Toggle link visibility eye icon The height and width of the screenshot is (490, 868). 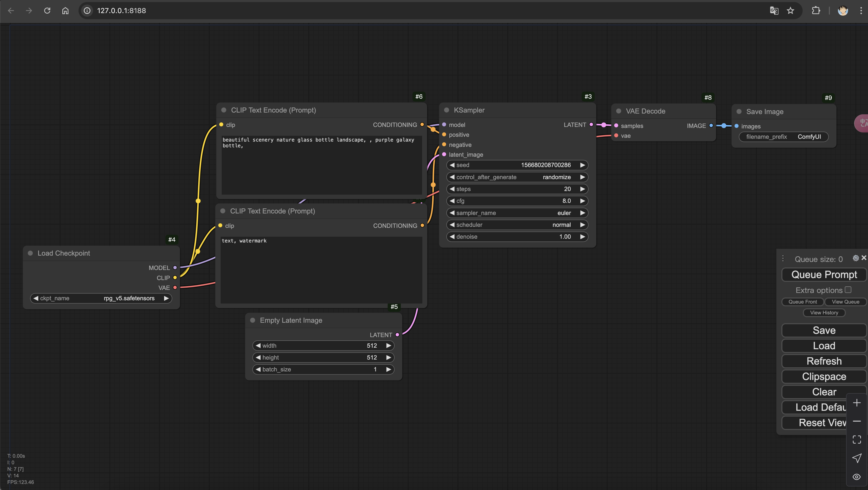point(857,477)
